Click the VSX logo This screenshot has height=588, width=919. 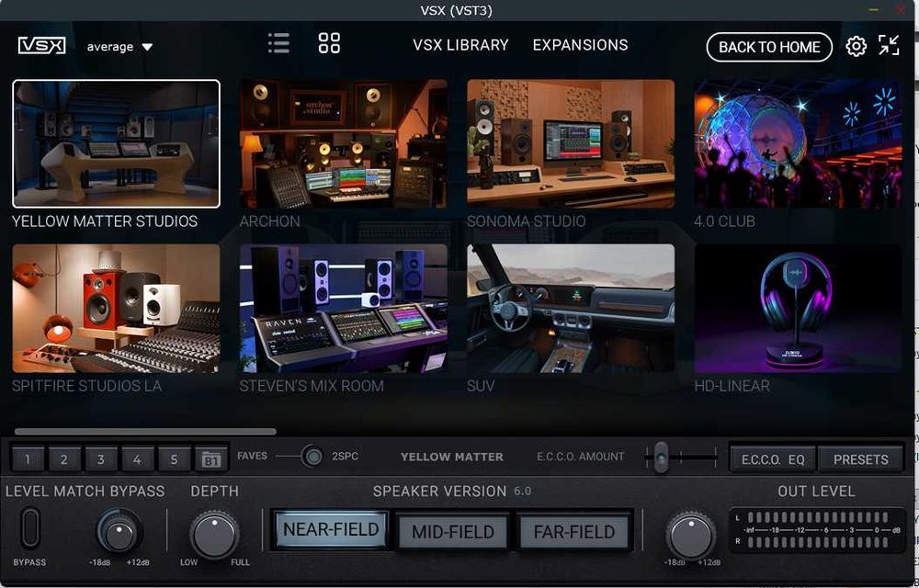coord(41,46)
